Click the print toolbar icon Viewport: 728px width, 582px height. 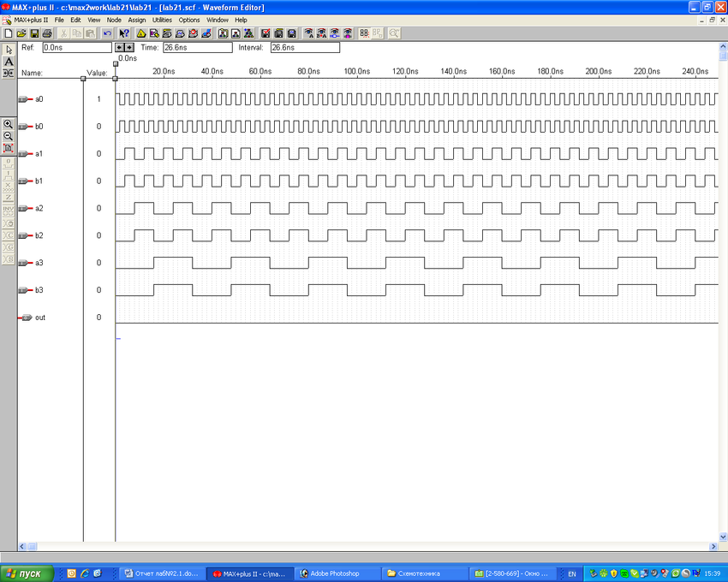tap(47, 33)
